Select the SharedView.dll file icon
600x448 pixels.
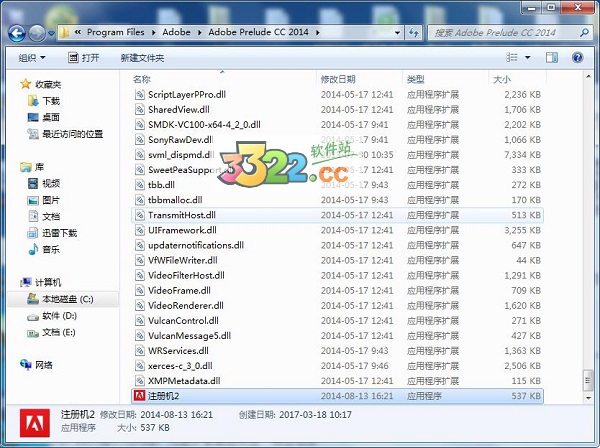tap(140, 109)
